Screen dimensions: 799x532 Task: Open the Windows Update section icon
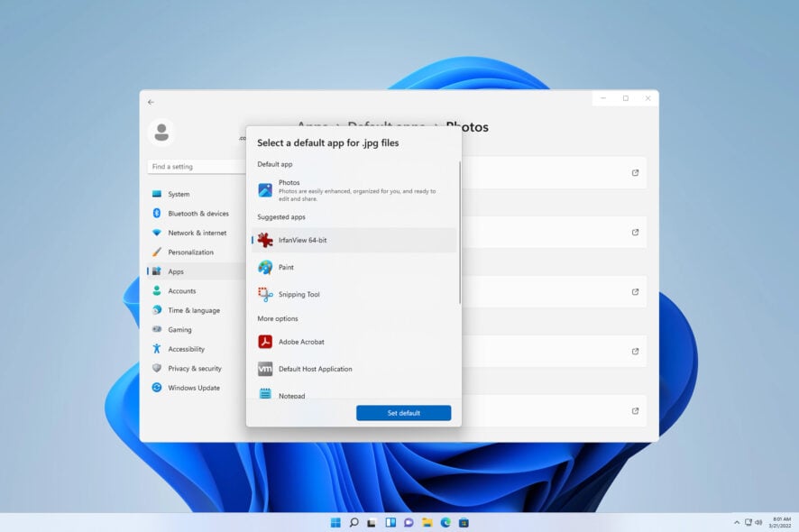[158, 388]
